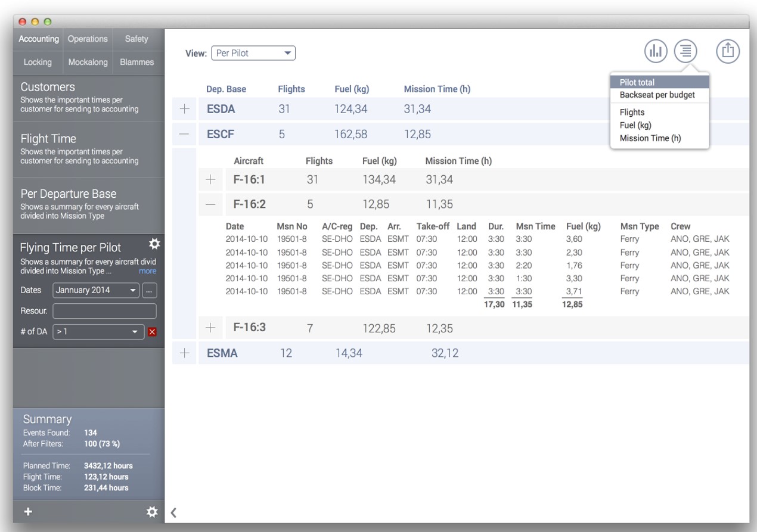Open the Per Departure Base report
The width and height of the screenshot is (757, 532).
tap(89, 204)
